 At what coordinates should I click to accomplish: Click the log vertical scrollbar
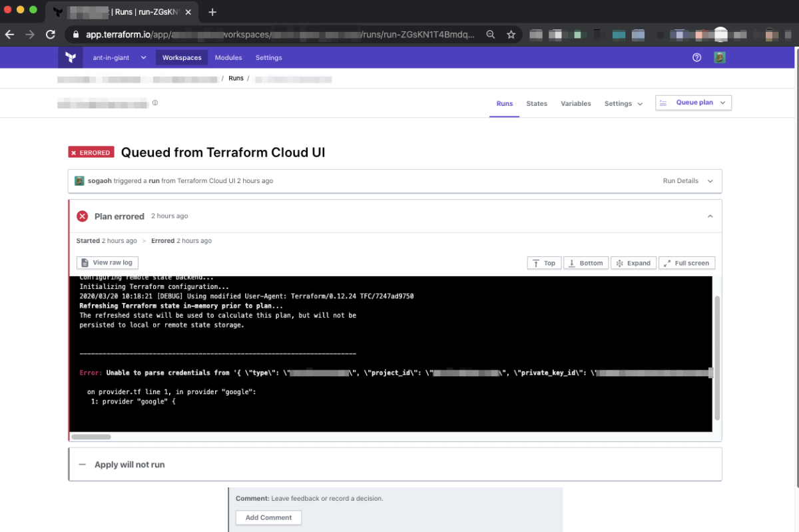[717, 357]
